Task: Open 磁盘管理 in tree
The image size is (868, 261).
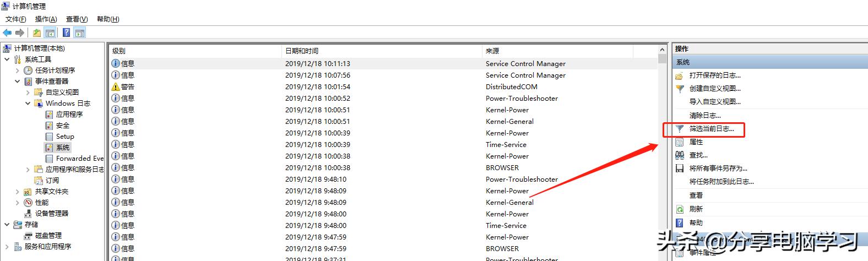Action: coord(48,236)
